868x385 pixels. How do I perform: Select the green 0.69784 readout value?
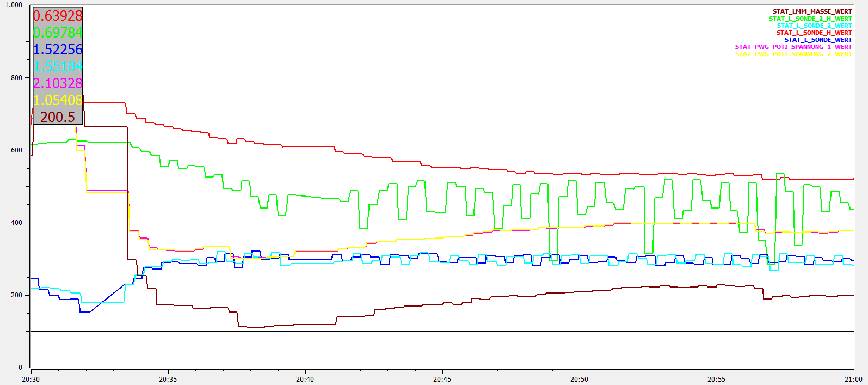tap(58, 33)
